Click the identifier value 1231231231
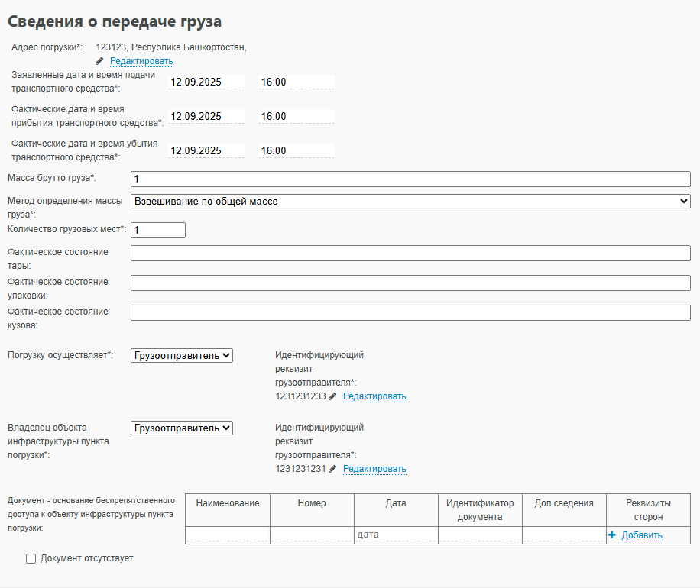This screenshot has height=588, width=700. pyautogui.click(x=300, y=469)
